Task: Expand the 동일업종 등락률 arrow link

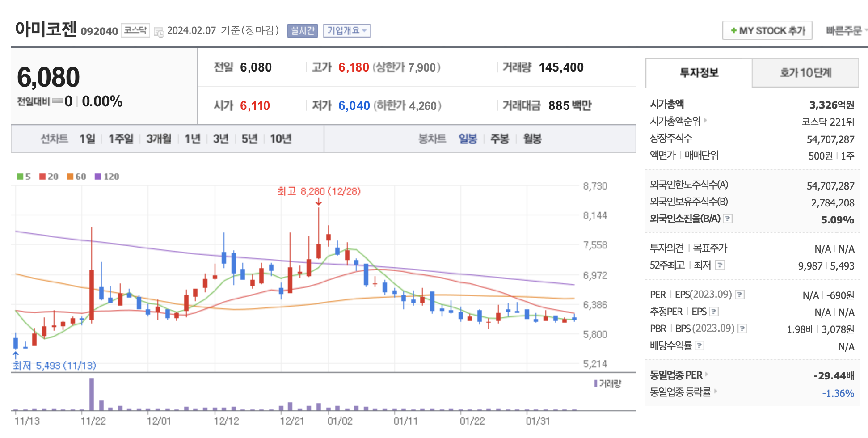Action: (715, 391)
